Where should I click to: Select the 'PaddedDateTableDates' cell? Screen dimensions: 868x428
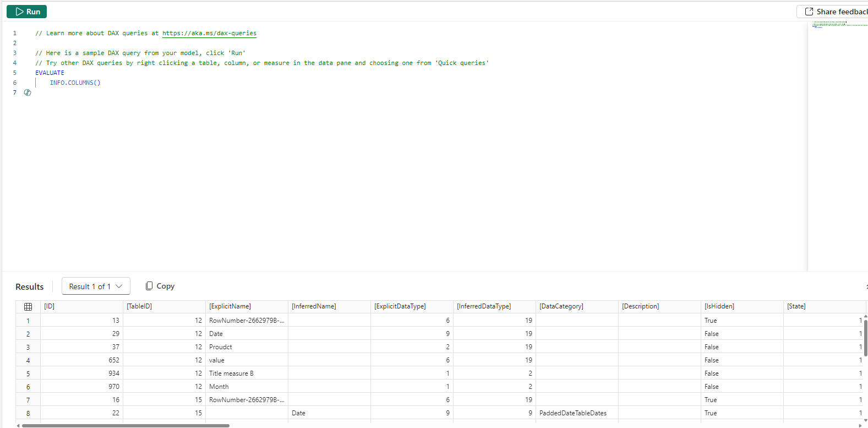pos(577,413)
